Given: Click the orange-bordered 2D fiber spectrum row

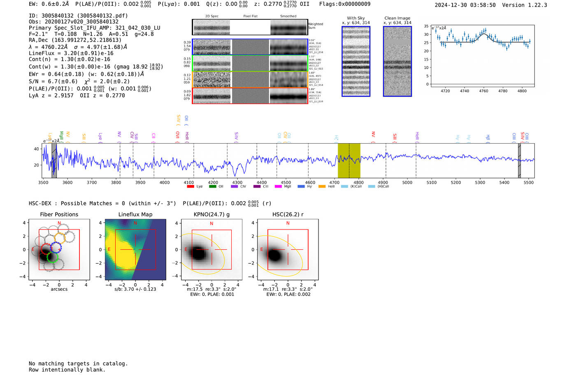Looking at the screenshot, I should click(250, 79).
